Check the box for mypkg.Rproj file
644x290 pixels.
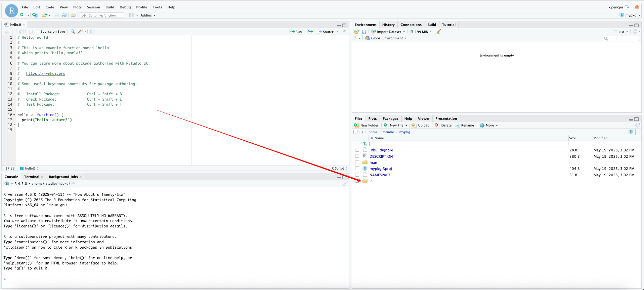pyautogui.click(x=357, y=169)
